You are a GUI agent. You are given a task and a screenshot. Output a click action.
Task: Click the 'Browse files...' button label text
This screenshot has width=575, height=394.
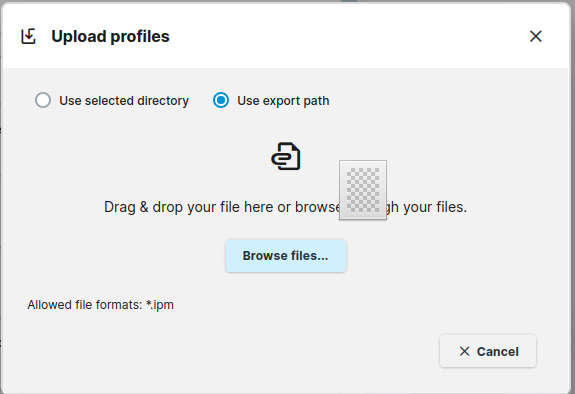click(285, 256)
